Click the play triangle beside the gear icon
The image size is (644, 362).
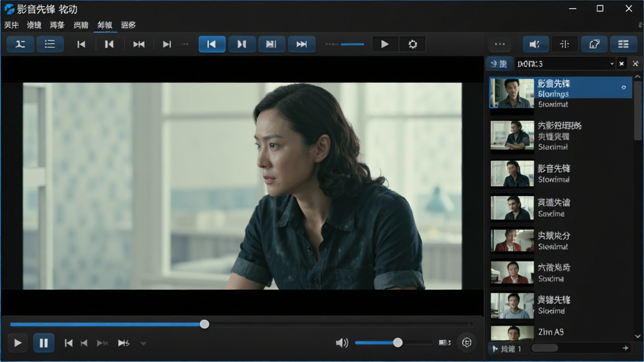(385, 44)
